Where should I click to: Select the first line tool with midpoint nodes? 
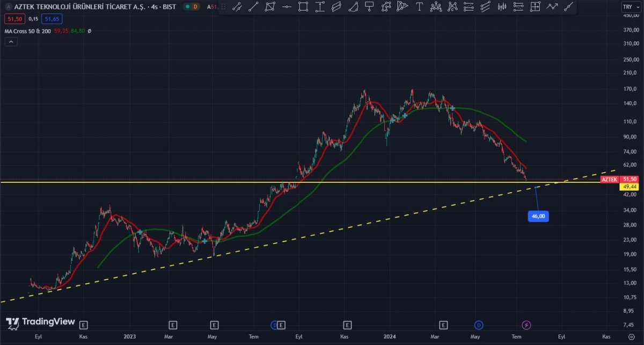[x=237, y=7]
